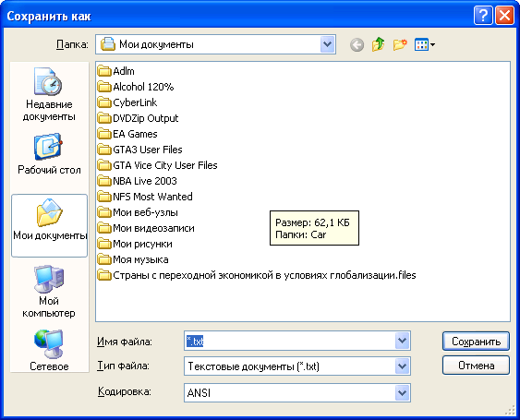
Task: Click Мои документы text in Папка box
Action: (156, 44)
